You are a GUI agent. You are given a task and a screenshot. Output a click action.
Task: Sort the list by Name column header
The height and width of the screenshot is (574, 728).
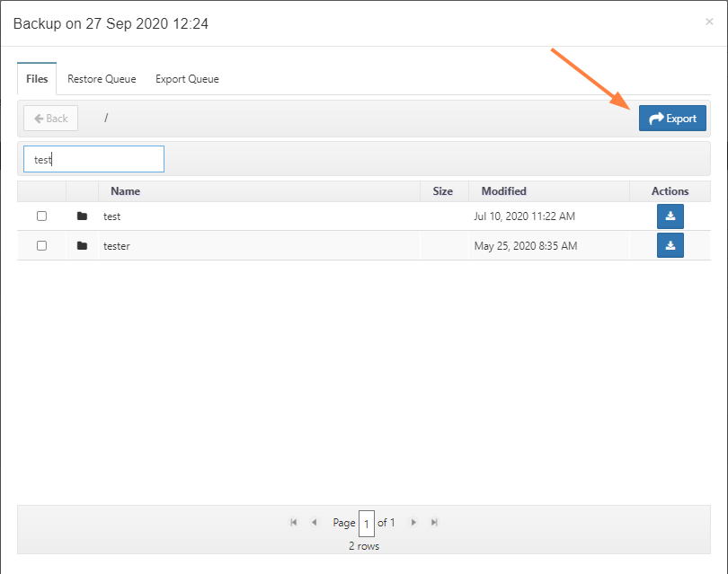pyautogui.click(x=125, y=191)
